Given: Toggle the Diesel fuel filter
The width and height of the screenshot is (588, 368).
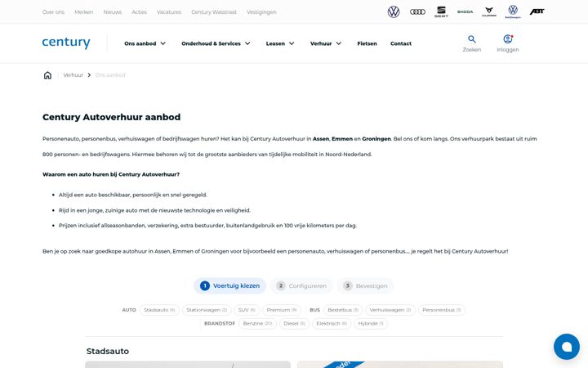Looking at the screenshot, I should (x=294, y=324).
